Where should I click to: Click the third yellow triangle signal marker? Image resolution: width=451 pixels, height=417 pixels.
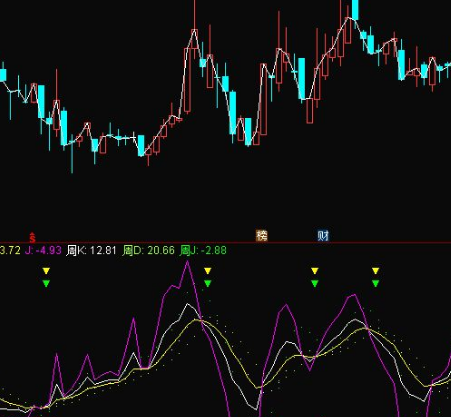[x=315, y=271]
